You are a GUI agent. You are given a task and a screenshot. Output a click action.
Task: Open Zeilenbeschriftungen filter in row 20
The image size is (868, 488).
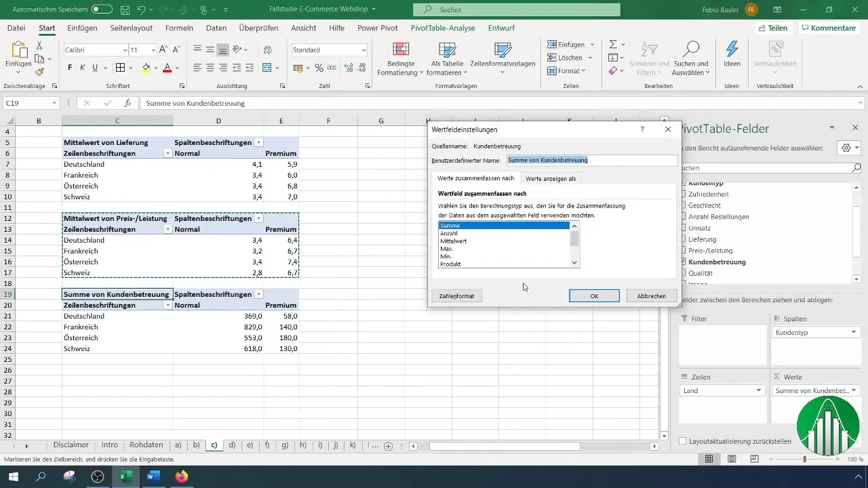click(x=167, y=306)
